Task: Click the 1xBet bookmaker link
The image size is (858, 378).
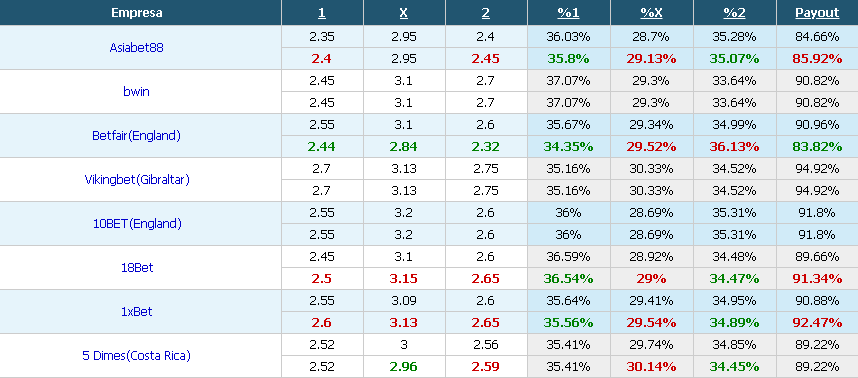Action: coord(137,312)
